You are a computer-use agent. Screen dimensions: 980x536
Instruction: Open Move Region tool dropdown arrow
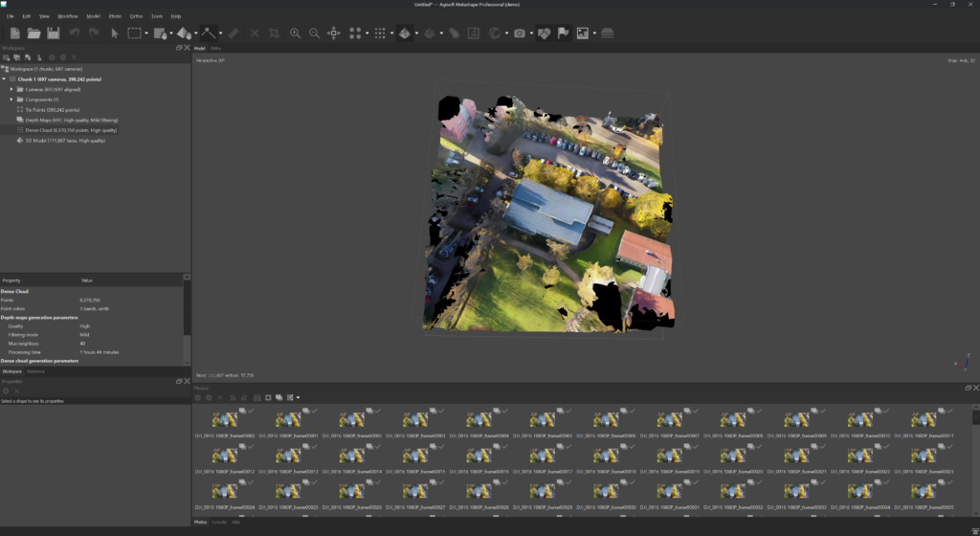[x=171, y=33]
